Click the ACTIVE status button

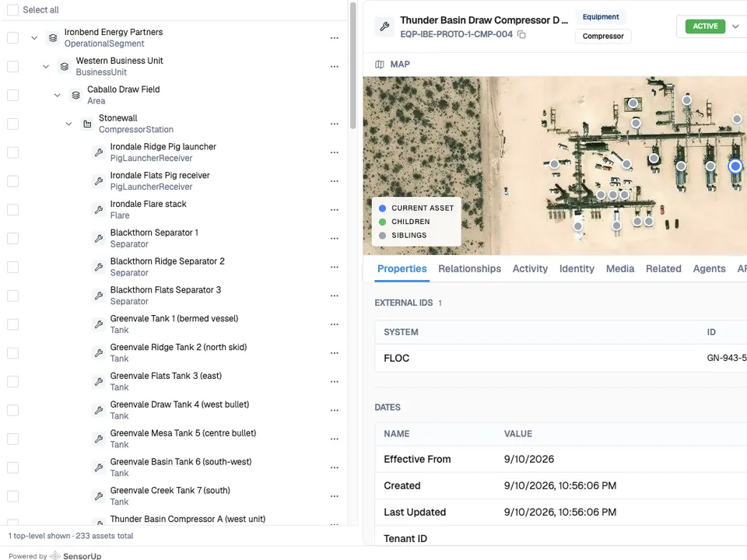pos(705,26)
